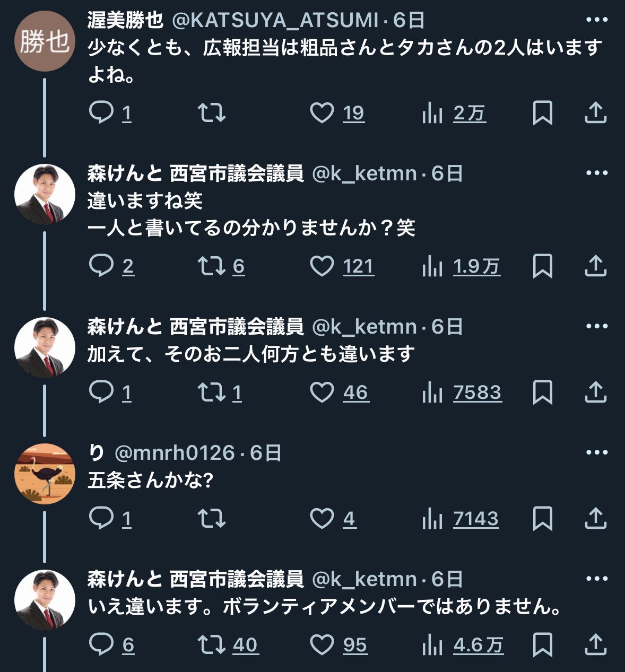Open more options on last tweet

pos(596,579)
